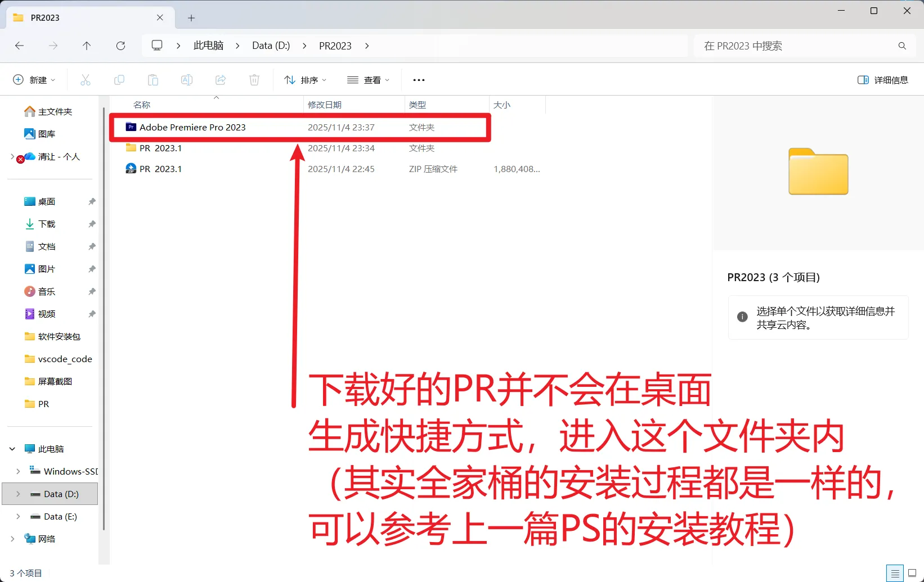This screenshot has height=582, width=924.
Task: Refresh the PR2023 folder view
Action: 120,46
